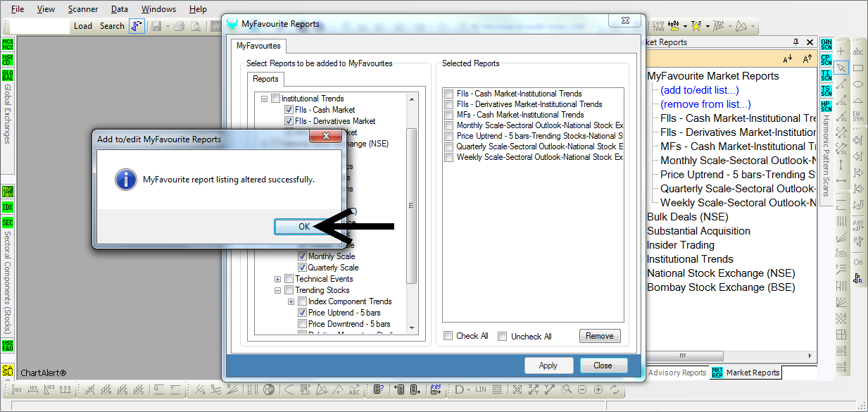Uncheck the Monthly Scale checkbox
This screenshot has width=868, height=412.
tap(302, 256)
